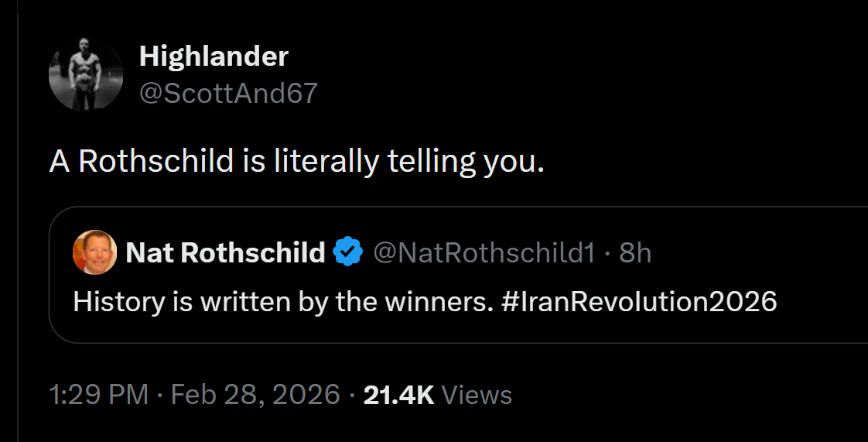Click the Views label

click(477, 395)
